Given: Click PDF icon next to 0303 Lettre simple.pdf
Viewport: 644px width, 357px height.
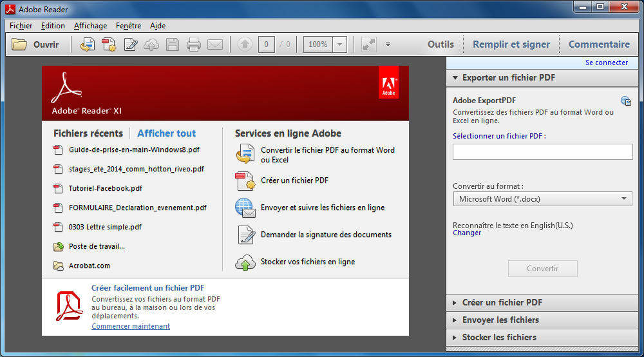Looking at the screenshot, I should pyautogui.click(x=58, y=227).
